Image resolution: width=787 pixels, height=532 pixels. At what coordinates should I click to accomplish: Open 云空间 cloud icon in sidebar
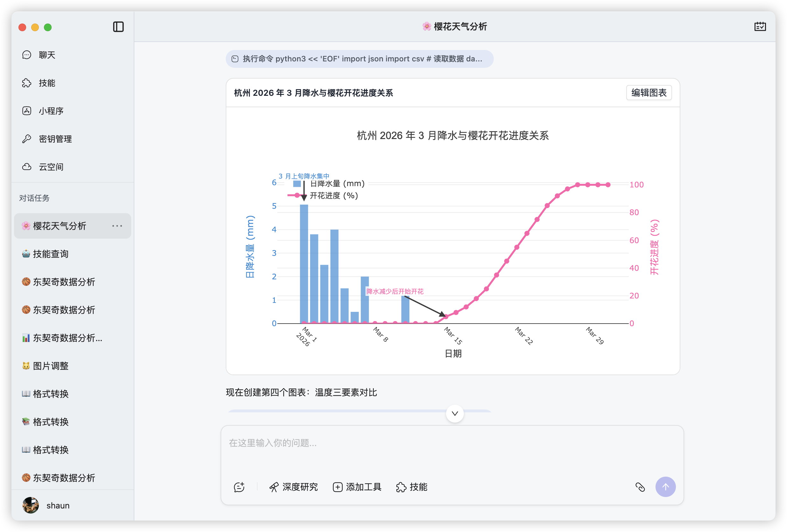click(x=27, y=167)
